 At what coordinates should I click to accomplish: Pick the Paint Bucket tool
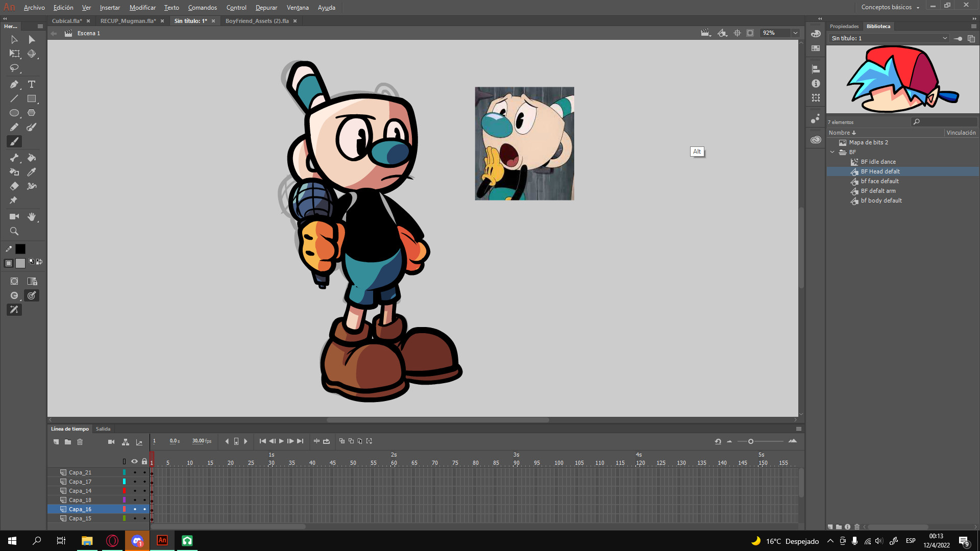tap(32, 158)
